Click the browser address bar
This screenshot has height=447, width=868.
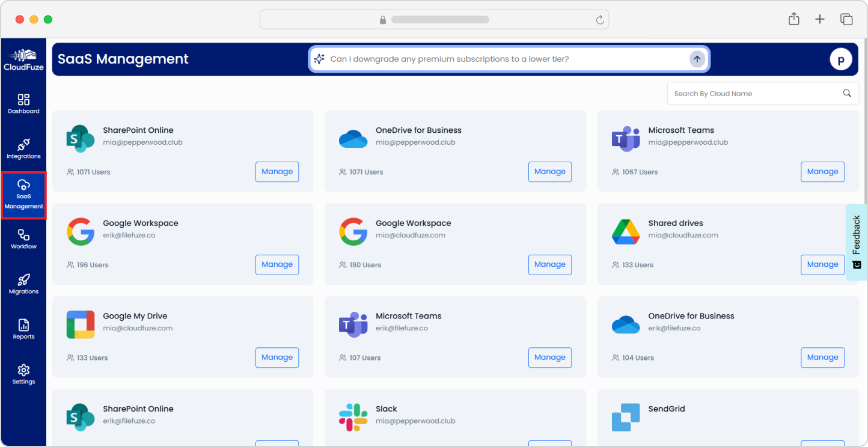(x=434, y=19)
